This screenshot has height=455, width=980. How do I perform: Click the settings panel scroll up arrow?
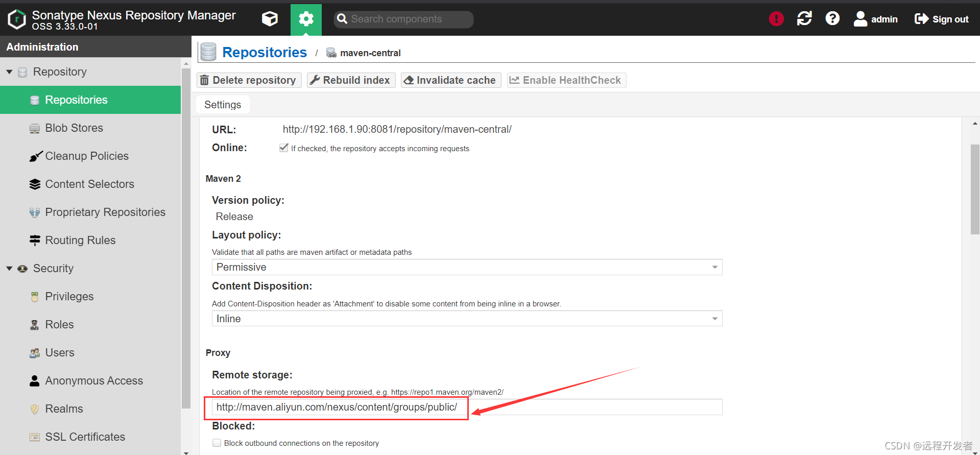pos(975,123)
